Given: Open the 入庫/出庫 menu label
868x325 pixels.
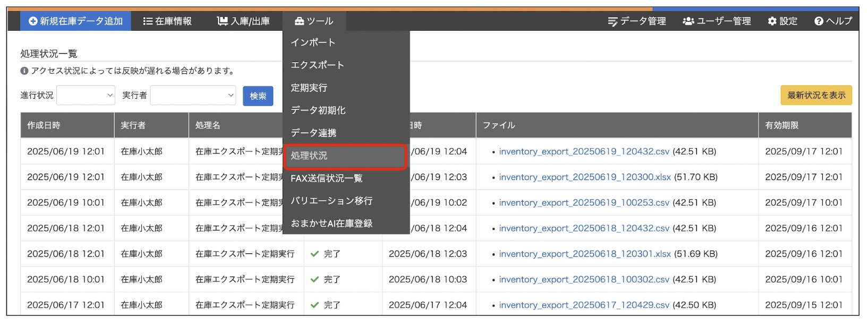Looking at the screenshot, I should click(250, 21).
